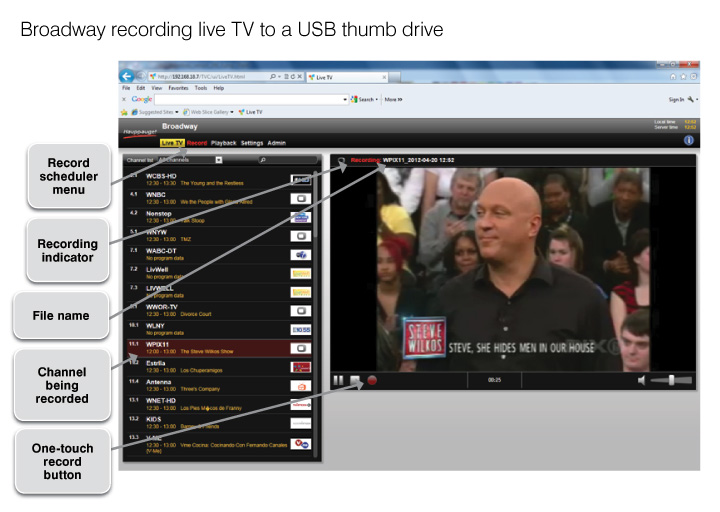
Task: Select the Antenna channel logo
Action: [300, 385]
